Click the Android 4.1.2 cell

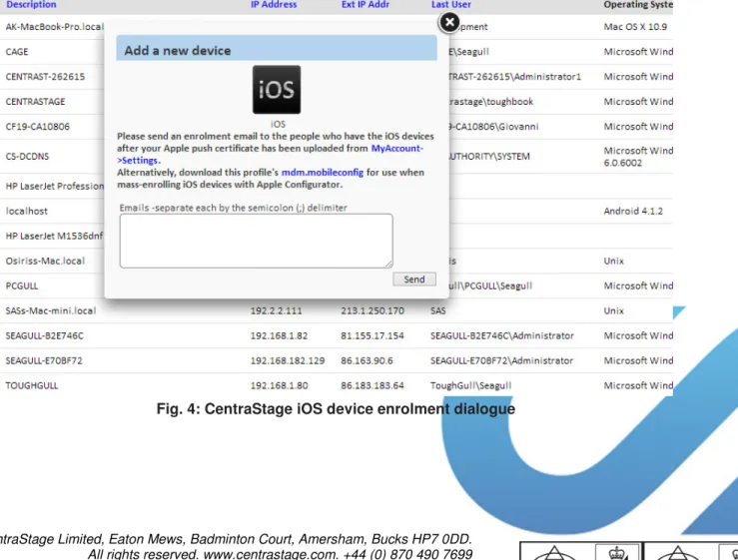pyautogui.click(x=633, y=211)
